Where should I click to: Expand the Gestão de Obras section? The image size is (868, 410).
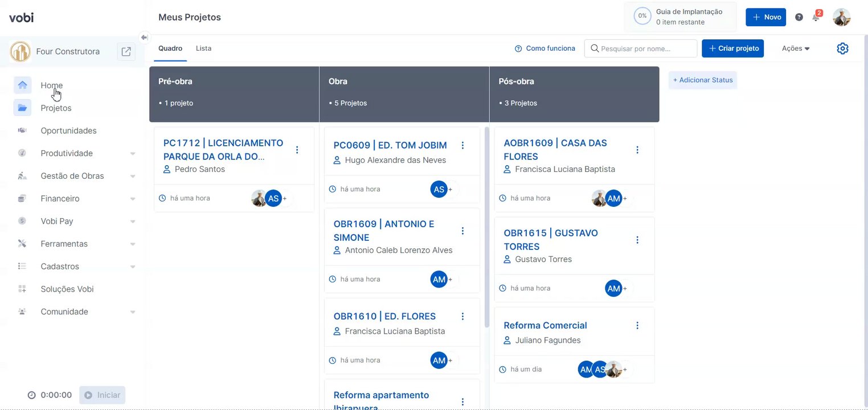point(132,177)
